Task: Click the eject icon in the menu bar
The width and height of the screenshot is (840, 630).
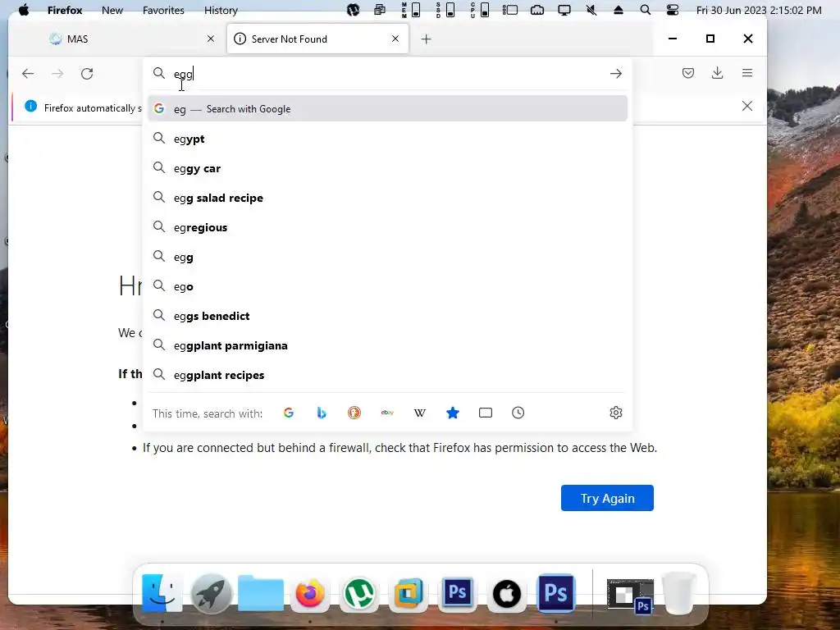Action: tap(619, 10)
